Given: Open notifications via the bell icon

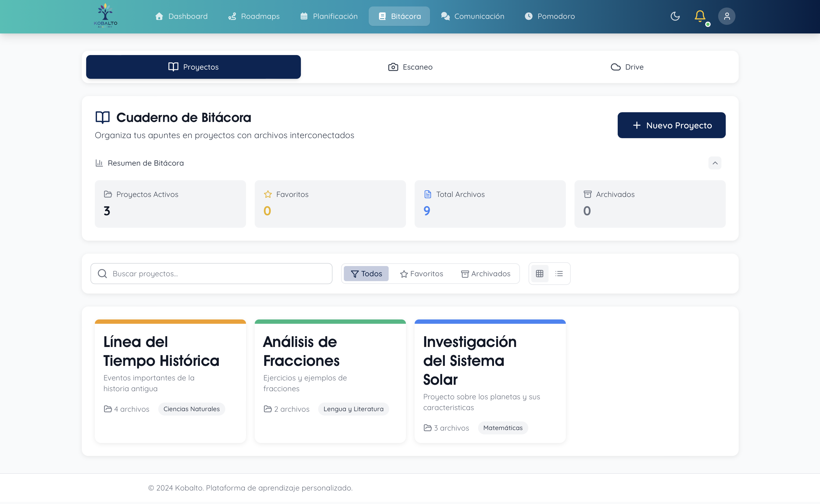Looking at the screenshot, I should 700,16.
